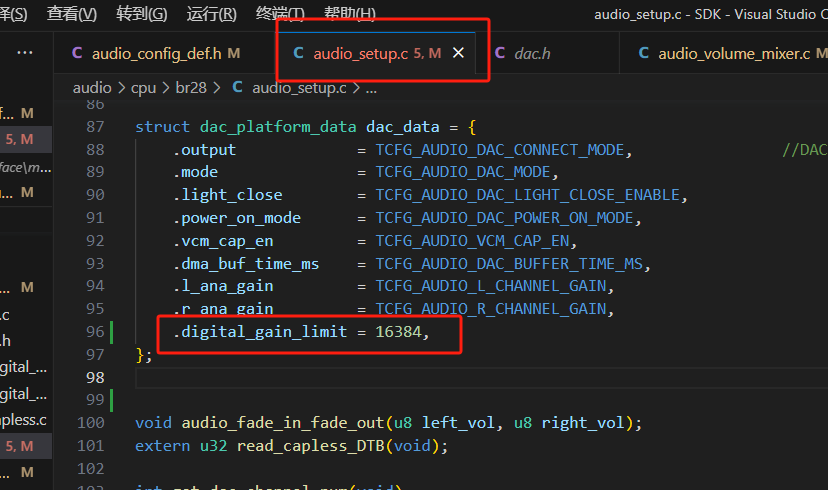
Task: Click line number 96 in gutter
Action: pyautogui.click(x=95, y=332)
